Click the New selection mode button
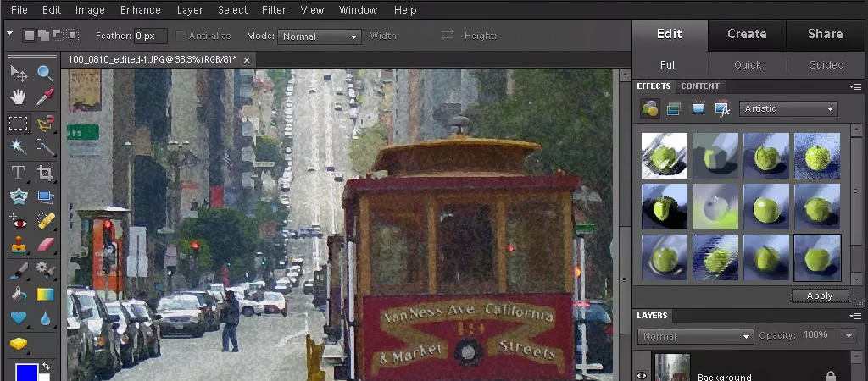 (30, 36)
